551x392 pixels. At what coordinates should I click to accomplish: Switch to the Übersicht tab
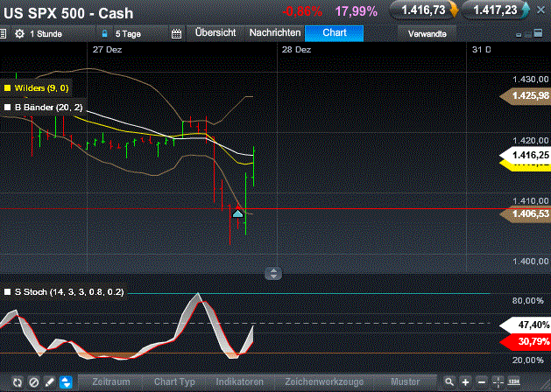tap(215, 32)
